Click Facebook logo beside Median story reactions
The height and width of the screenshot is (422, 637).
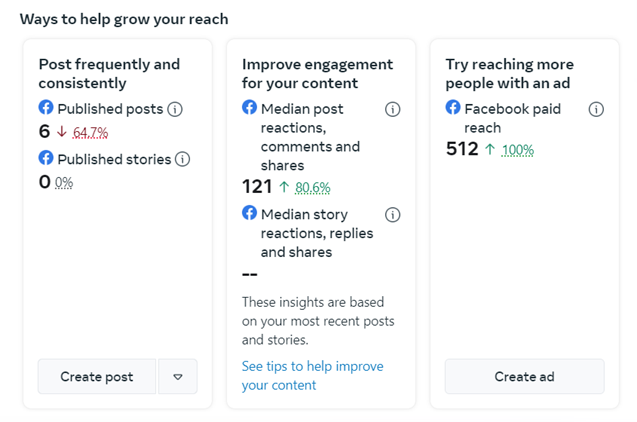[x=250, y=213]
